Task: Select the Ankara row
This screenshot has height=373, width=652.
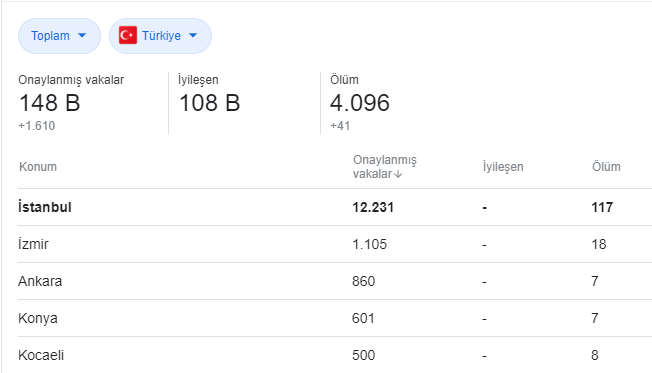Action: [335, 281]
